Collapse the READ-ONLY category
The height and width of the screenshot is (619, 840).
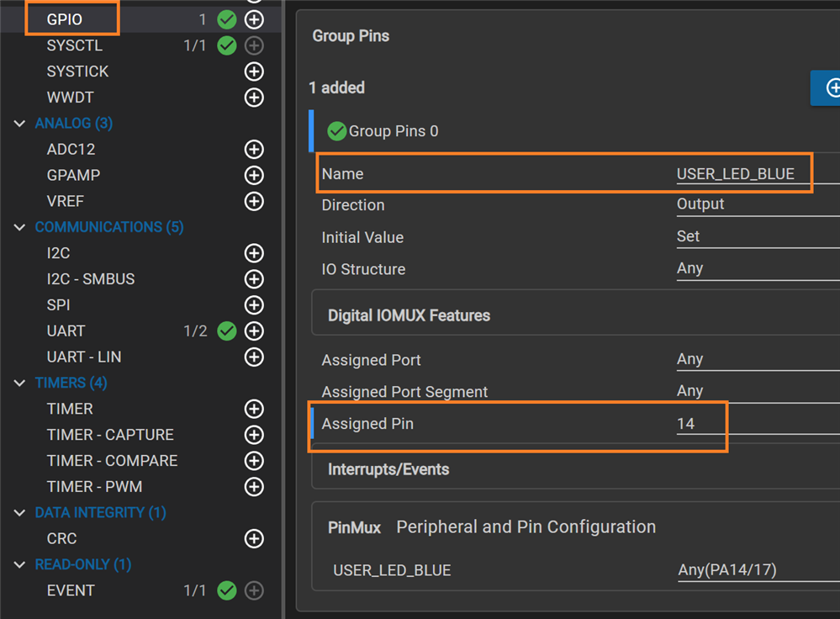click(x=20, y=565)
